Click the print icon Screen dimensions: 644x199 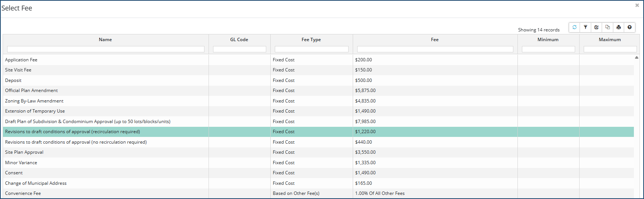tap(619, 27)
